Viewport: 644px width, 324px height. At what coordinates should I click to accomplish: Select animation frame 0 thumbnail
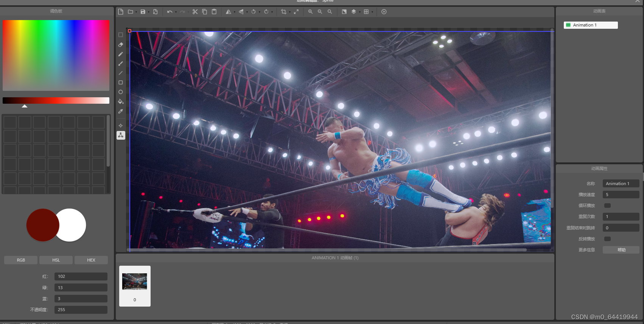(135, 286)
